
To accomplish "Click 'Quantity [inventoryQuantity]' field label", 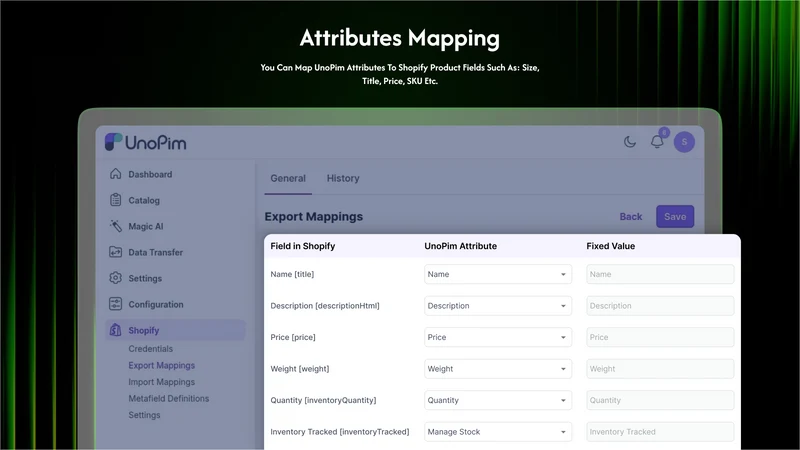I will pyautogui.click(x=323, y=401).
